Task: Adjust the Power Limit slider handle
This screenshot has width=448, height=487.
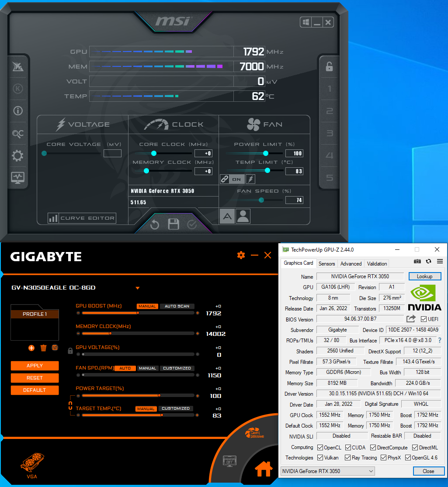Action: point(265,153)
